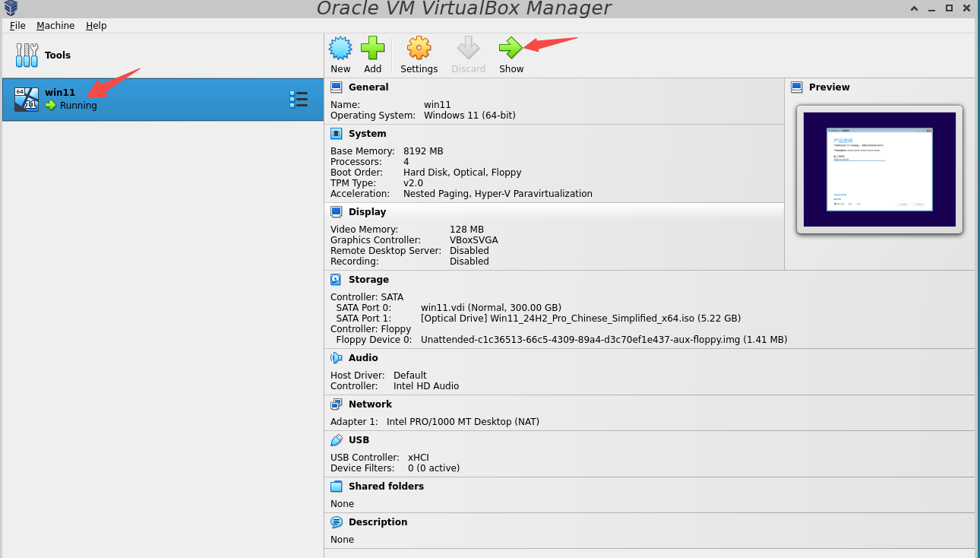
Task: Click the VBoxSVGA graphics controller value
Action: click(x=474, y=240)
